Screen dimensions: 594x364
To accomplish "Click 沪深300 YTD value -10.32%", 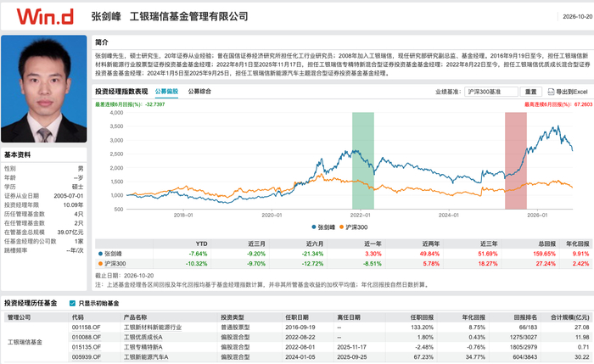I will pos(197,264).
